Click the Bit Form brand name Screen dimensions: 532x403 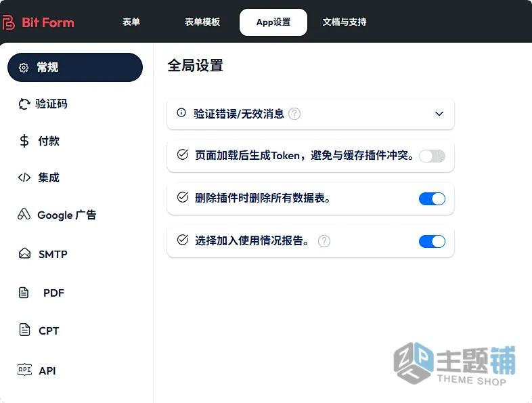tap(48, 23)
